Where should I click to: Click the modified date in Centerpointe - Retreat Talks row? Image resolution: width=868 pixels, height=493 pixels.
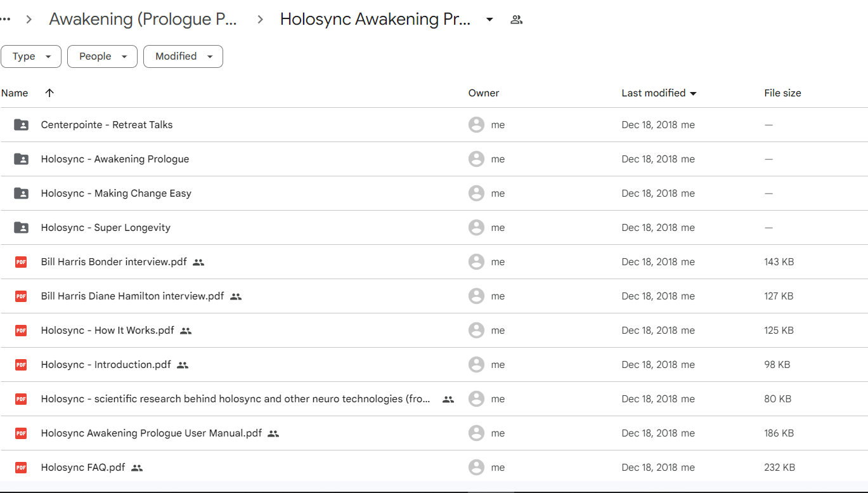(650, 125)
